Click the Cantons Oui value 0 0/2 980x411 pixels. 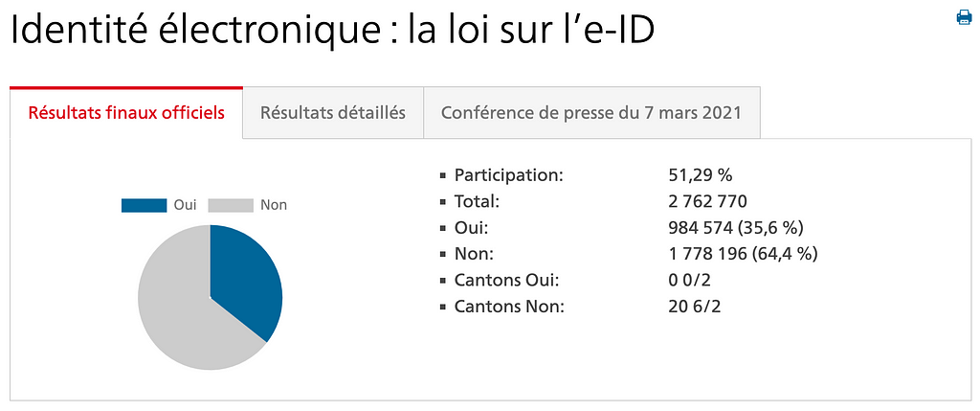coord(689,281)
